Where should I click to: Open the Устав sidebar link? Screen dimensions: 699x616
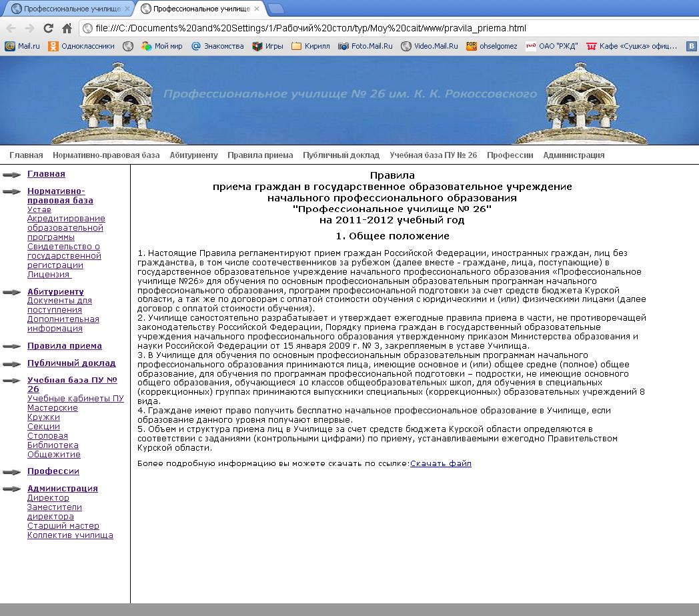pos(39,209)
